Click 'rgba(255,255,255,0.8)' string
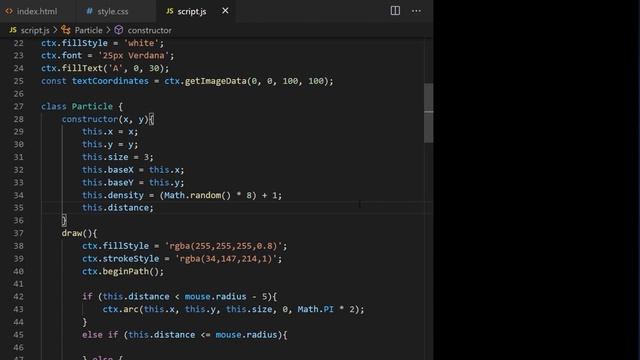The width and height of the screenshot is (640, 360). point(223,246)
